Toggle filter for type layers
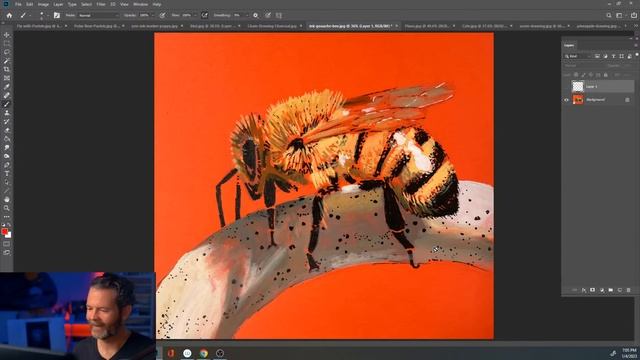Viewport: 640px width, 360px height. 613,56
